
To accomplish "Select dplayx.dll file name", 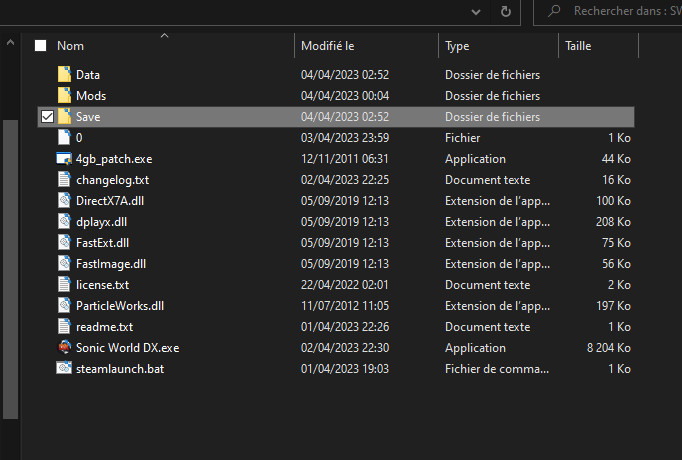I will 101,222.
